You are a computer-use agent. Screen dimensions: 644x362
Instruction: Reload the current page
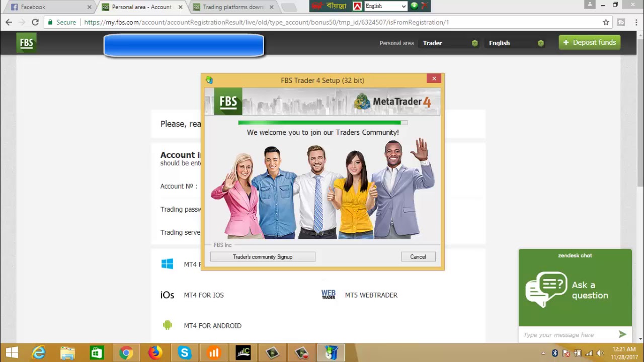[x=35, y=22]
